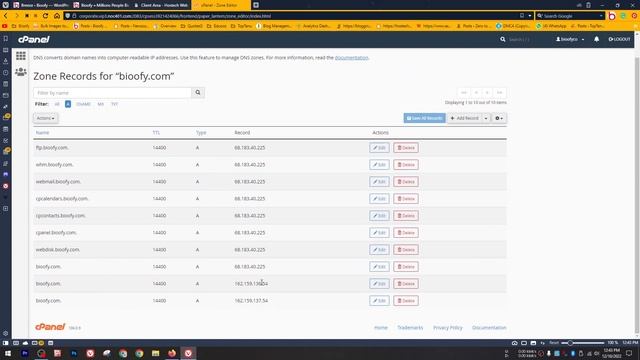This screenshot has width=640, height=360.
Task: Toggle the A record type filter
Action: tap(68, 104)
